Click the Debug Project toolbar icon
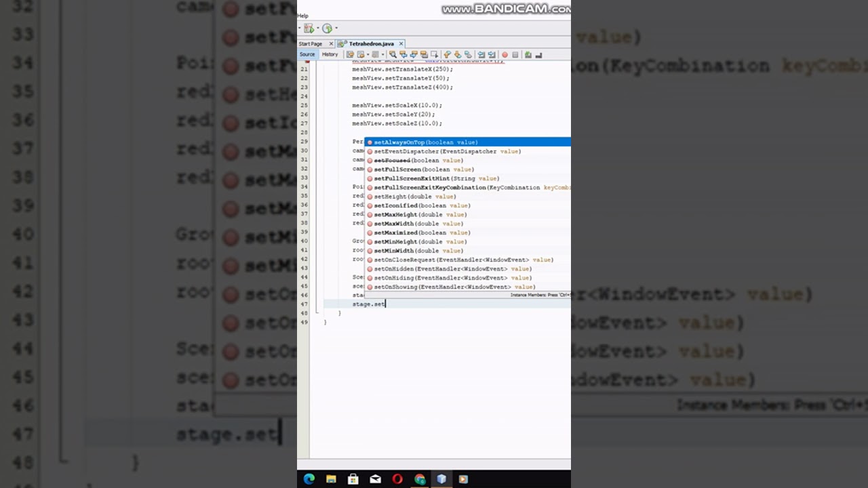 pyautogui.click(x=309, y=28)
